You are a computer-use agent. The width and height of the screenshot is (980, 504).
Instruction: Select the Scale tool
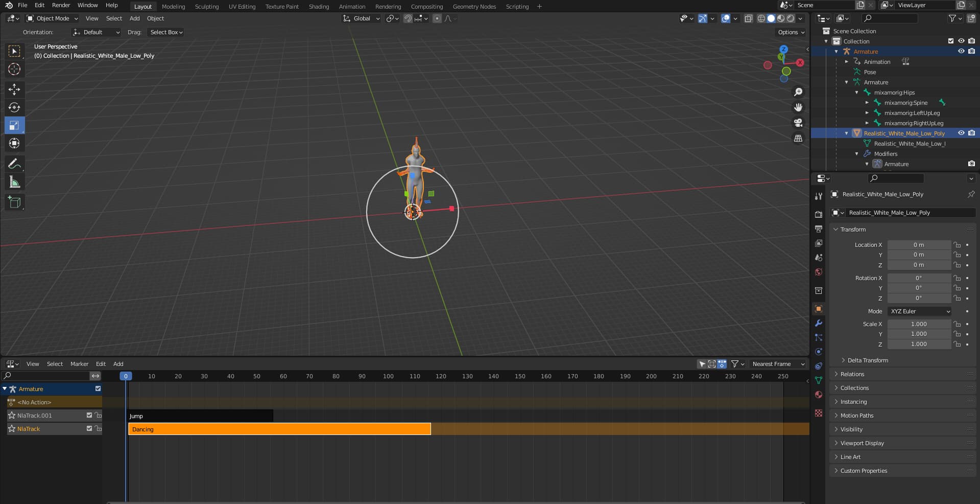[14, 125]
